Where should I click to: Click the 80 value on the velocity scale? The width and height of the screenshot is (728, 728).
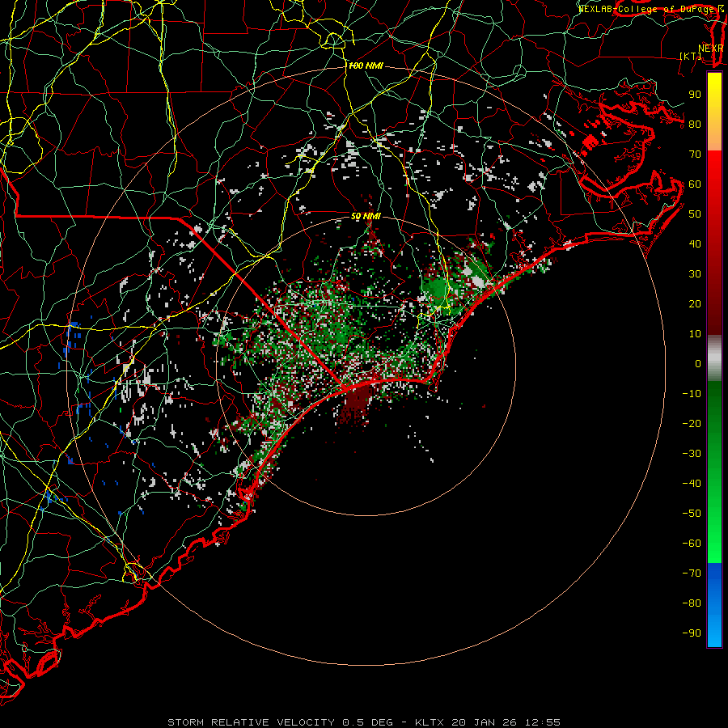pyautogui.click(x=695, y=124)
